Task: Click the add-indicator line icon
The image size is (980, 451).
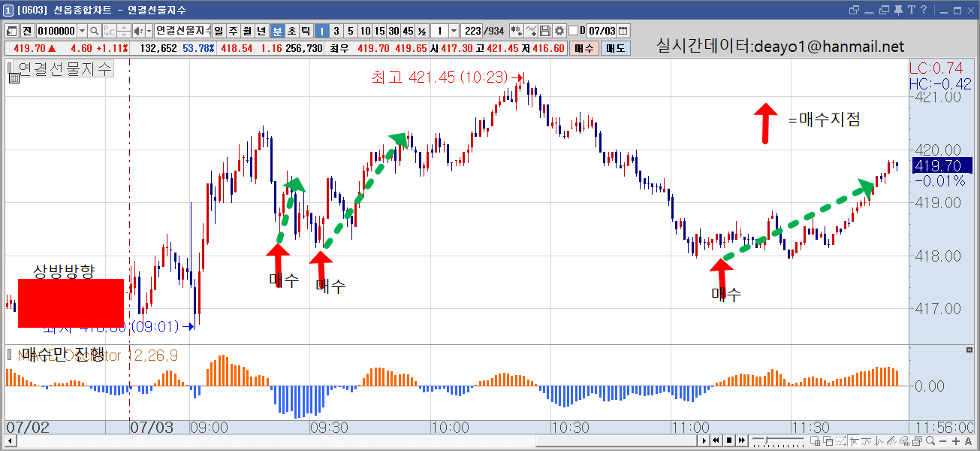Action: click(532, 31)
